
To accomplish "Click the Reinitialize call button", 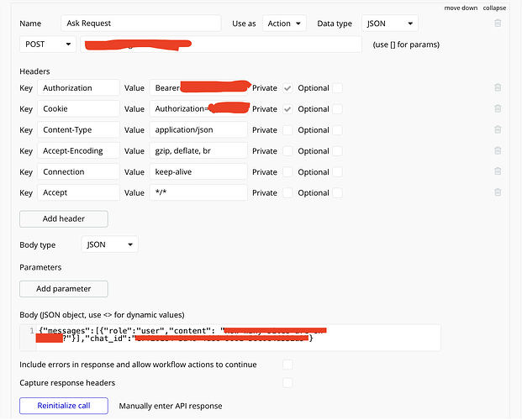I will (64, 406).
